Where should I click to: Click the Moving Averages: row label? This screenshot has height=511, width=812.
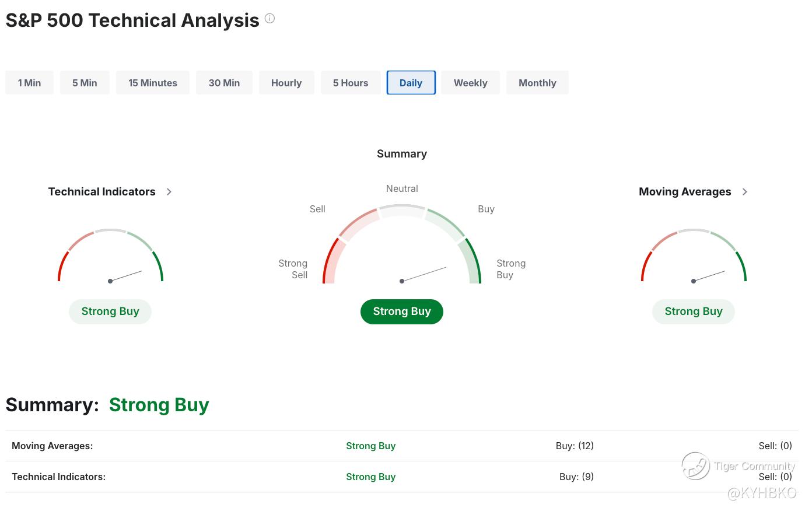(52, 446)
